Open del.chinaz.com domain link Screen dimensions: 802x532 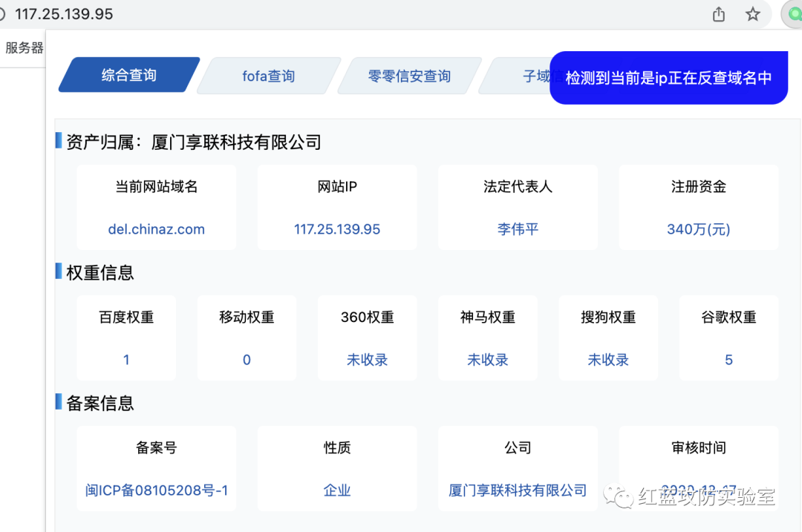click(157, 229)
